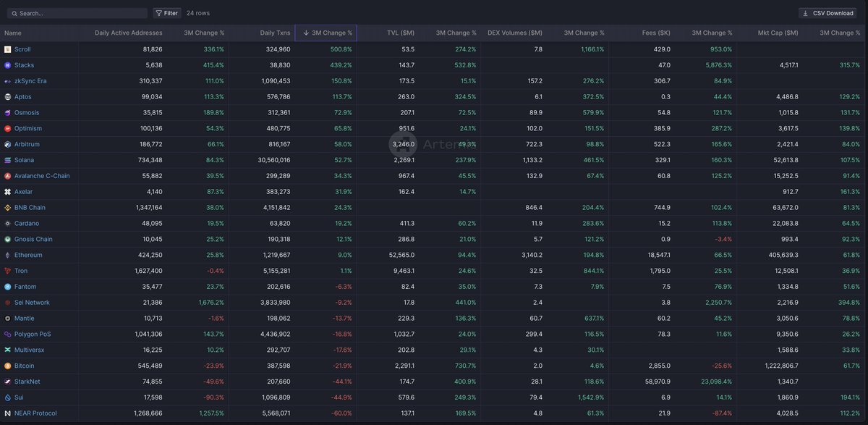868x425 pixels.
Task: Click the Sui chain icon
Action: point(8,397)
